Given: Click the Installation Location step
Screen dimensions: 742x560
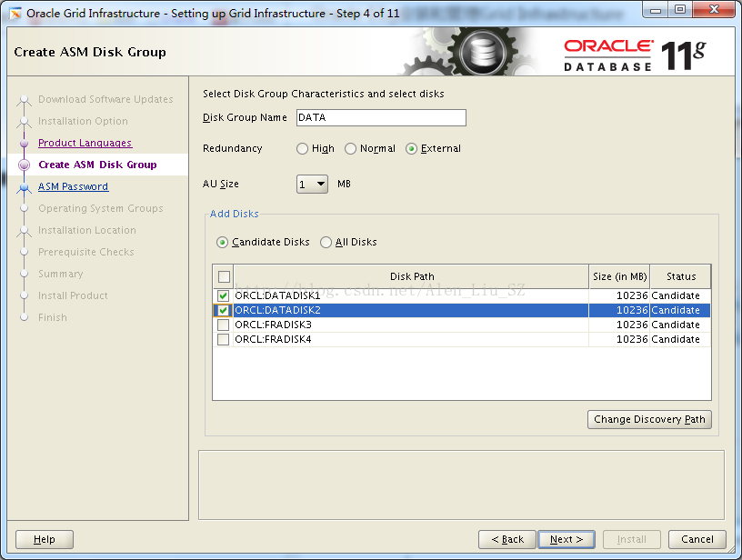Looking at the screenshot, I should [x=87, y=230].
